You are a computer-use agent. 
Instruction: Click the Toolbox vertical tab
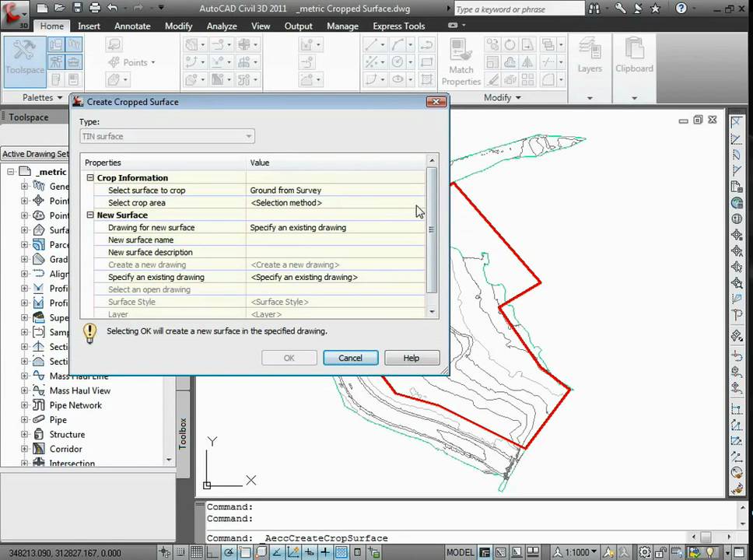pyautogui.click(x=183, y=433)
